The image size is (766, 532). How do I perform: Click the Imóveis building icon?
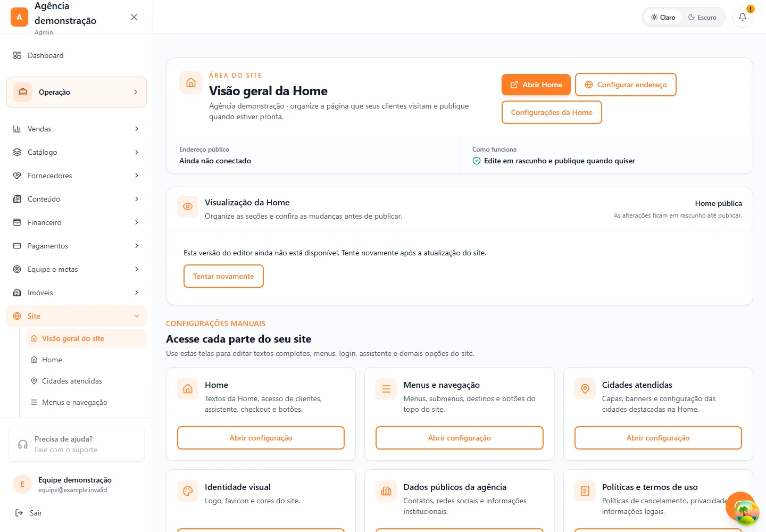tap(17, 293)
